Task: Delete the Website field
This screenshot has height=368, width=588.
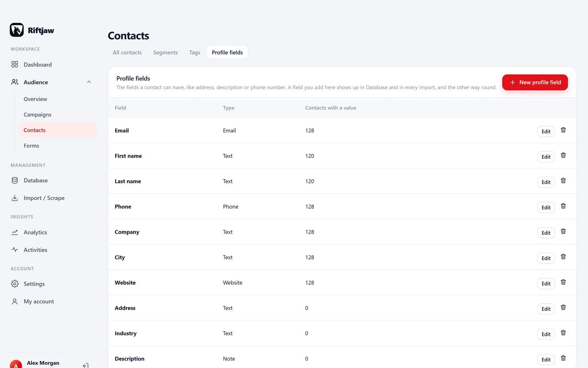Action: pyautogui.click(x=563, y=282)
